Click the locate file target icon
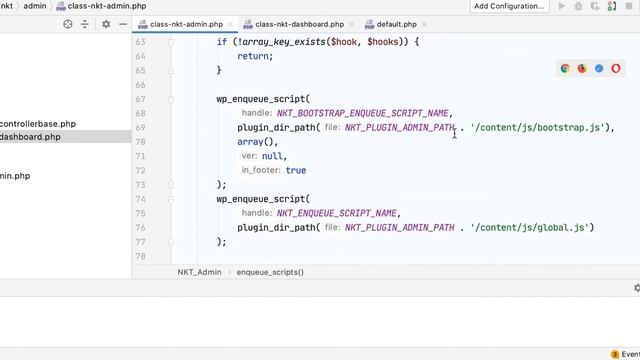Screen dimensions: 640x360 coord(68,24)
